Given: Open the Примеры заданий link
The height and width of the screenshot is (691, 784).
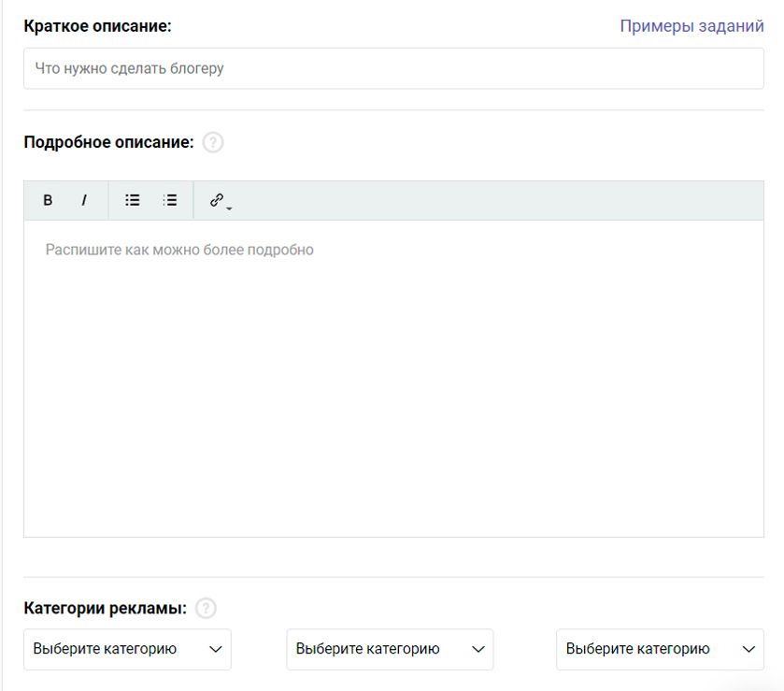Looking at the screenshot, I should point(691,26).
